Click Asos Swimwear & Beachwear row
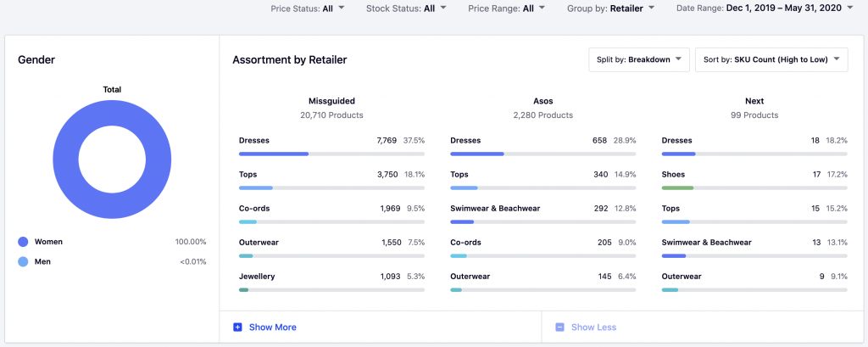Screen dimensions: 868x347 click(542, 209)
